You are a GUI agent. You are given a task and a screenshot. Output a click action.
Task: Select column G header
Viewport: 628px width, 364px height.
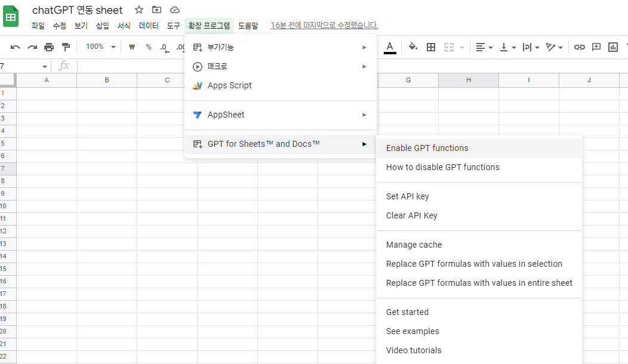[408, 80]
